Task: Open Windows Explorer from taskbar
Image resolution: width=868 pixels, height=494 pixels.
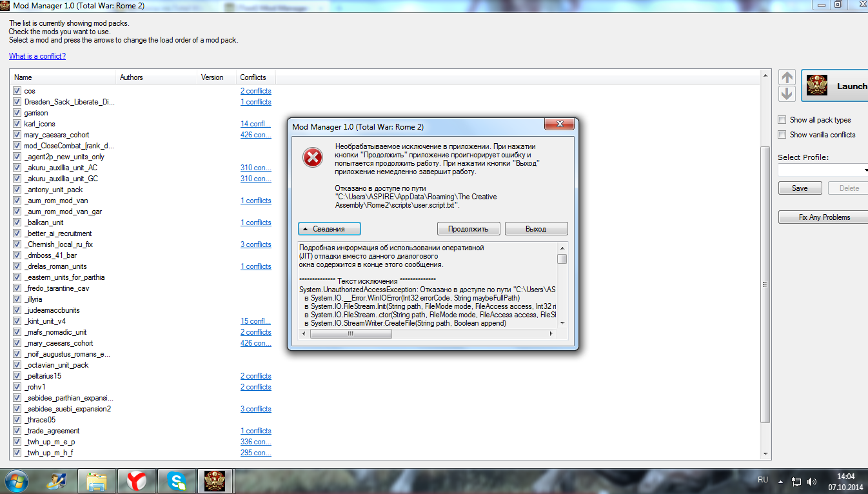Action: tap(97, 480)
